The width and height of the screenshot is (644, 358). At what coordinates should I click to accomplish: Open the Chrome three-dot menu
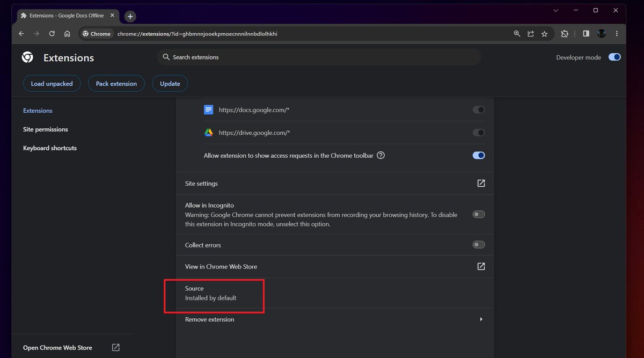click(617, 34)
